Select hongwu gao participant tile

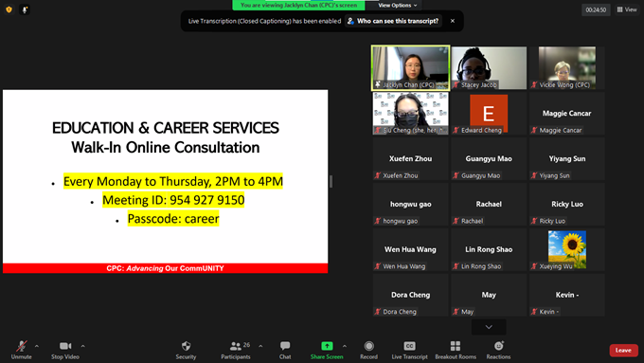[410, 204]
